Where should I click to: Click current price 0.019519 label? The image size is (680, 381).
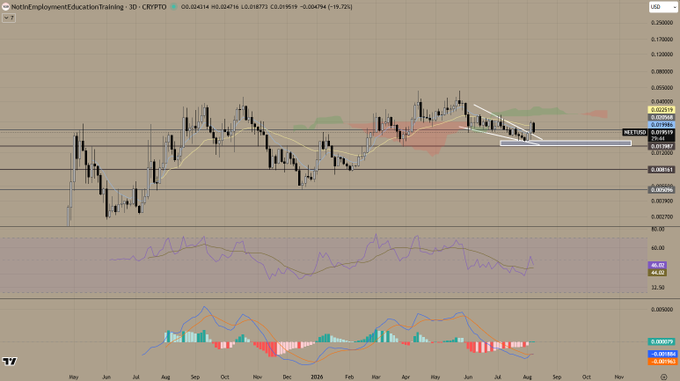661,133
